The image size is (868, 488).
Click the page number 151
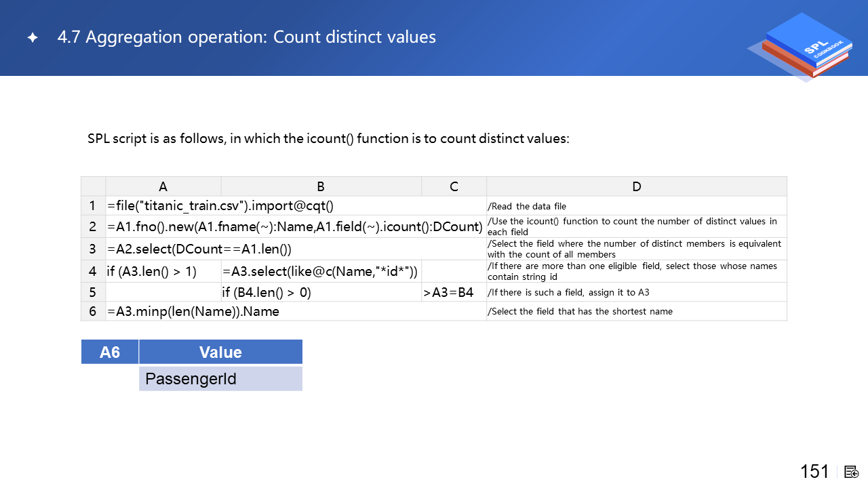[x=814, y=472]
